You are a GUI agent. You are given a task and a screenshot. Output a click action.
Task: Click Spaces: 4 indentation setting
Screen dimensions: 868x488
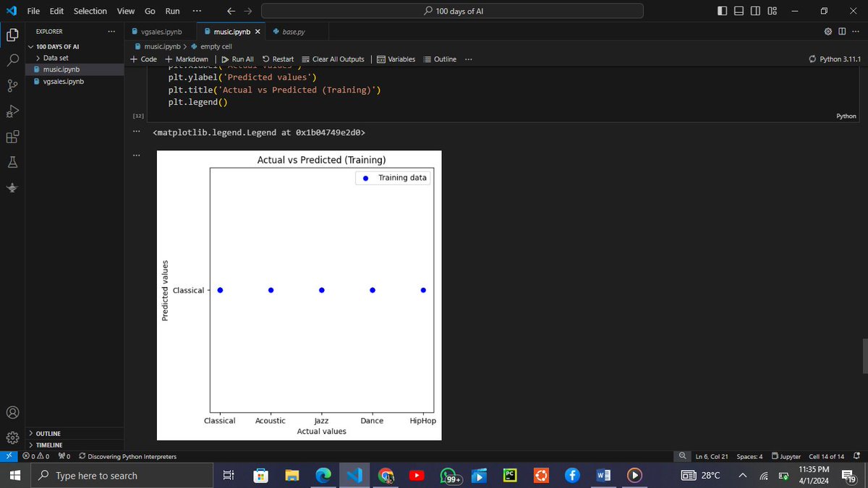749,456
